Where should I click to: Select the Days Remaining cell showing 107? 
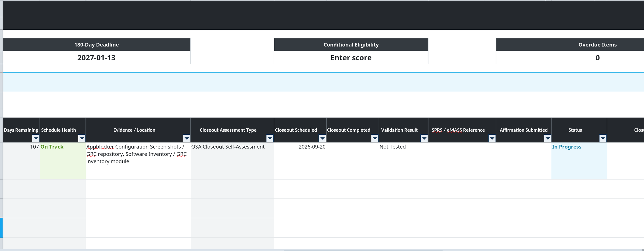(x=21, y=161)
